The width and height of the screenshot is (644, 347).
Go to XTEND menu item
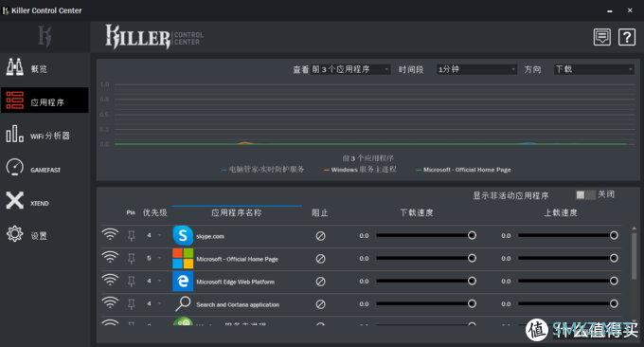[45, 201]
